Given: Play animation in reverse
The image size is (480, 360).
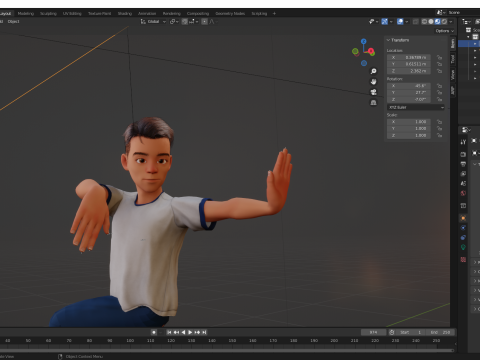Looking at the screenshot, I should [x=183, y=332].
